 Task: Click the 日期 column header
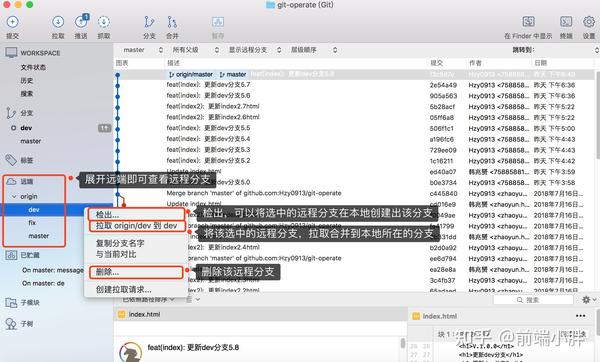541,63
